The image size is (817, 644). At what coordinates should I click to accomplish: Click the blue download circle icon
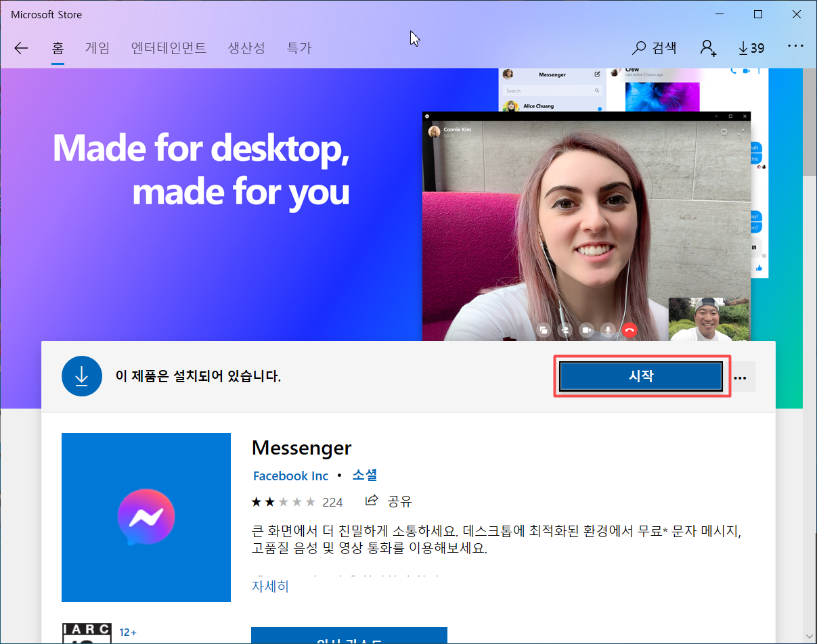(x=81, y=375)
